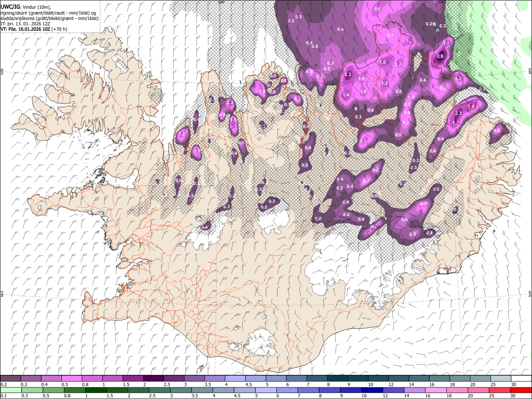Click the 2.9 snowfall peak value

[441, 57]
